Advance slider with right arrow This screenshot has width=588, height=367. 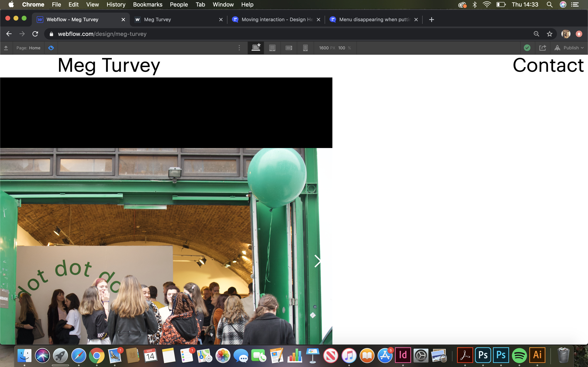(317, 261)
